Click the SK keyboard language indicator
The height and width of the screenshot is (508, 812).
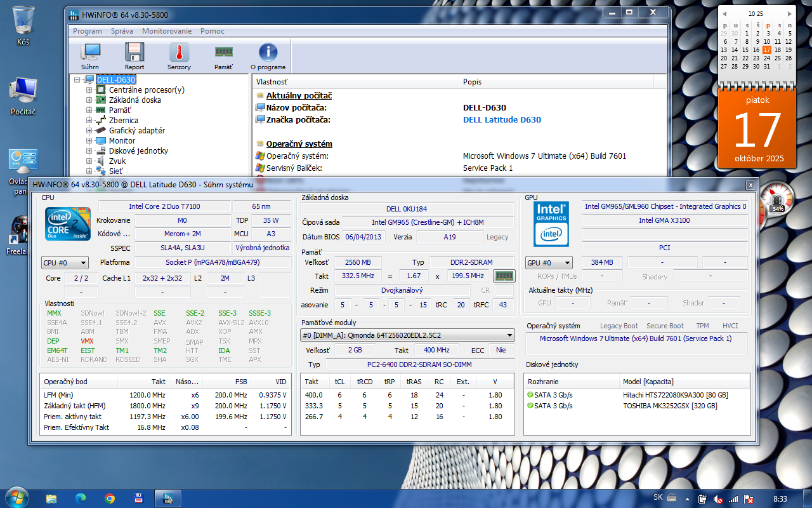(x=658, y=497)
